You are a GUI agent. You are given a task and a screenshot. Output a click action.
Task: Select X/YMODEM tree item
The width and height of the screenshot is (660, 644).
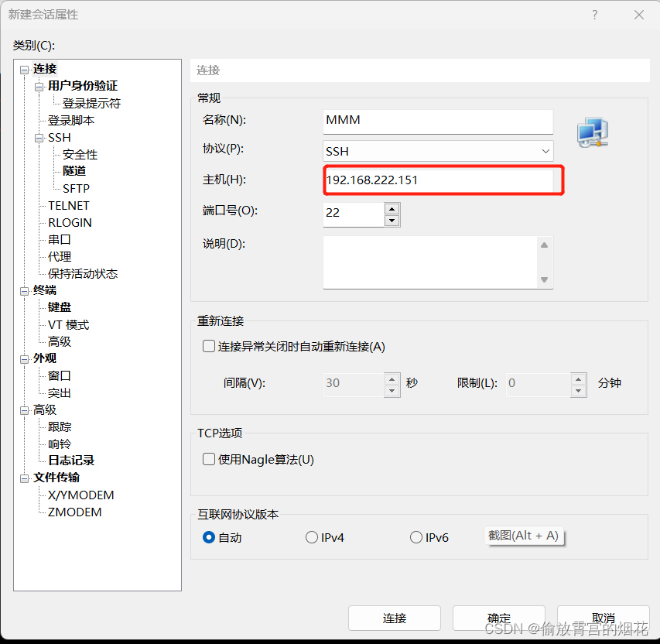pos(80,495)
